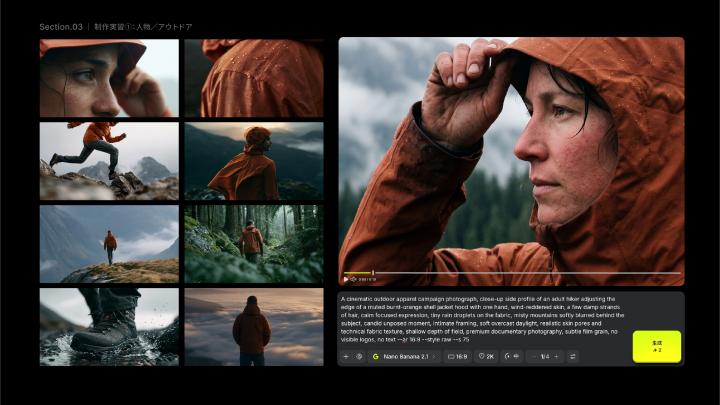This screenshot has height=405, width=720.
Task: Select the hiker on mountain ridge thumbnail
Action: (109, 244)
